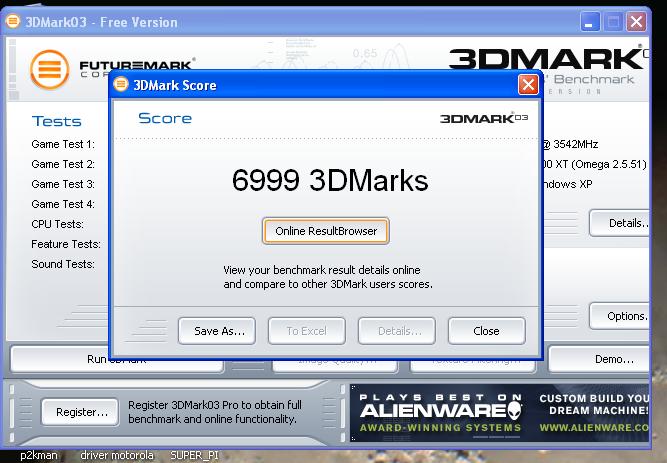Image resolution: width=667 pixels, height=463 pixels.
Task: Open the SUPER_PI desktop item
Action: [x=194, y=455]
